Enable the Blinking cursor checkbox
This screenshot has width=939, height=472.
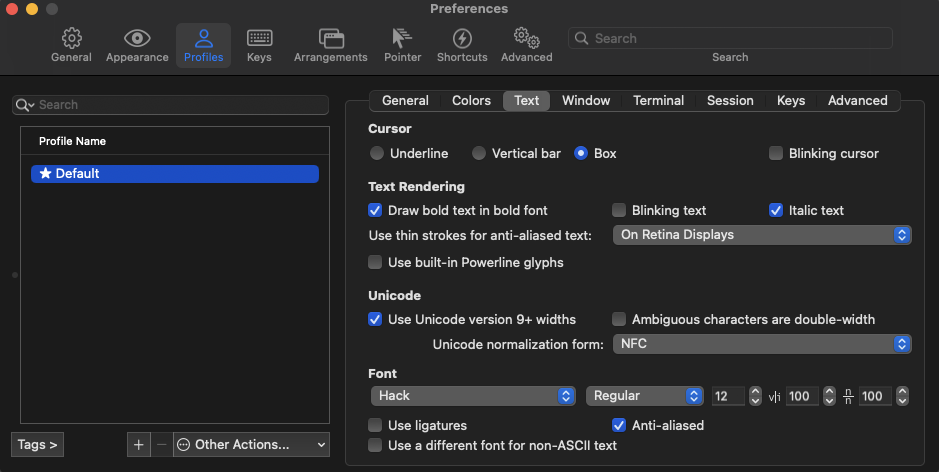pyautogui.click(x=776, y=153)
